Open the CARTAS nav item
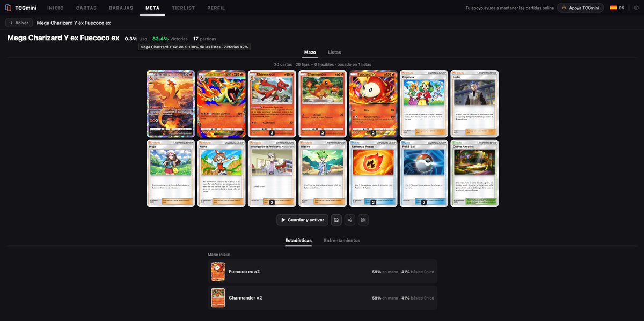 [87, 8]
